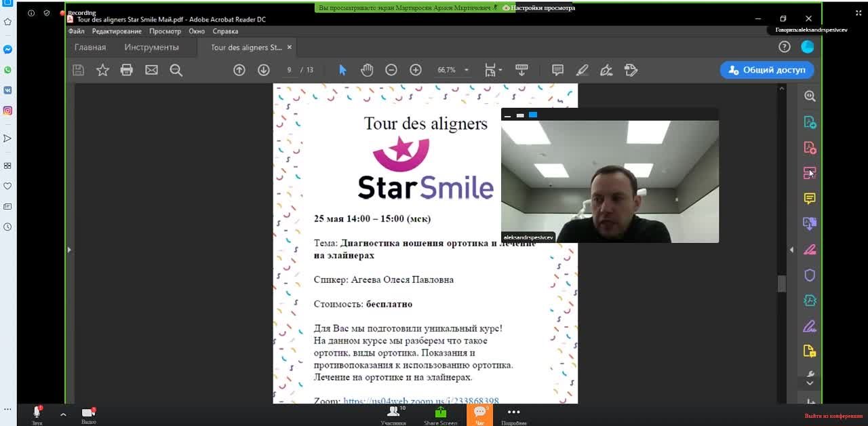Open pink Redact tool in right panel
Viewport: 868px width, 426px height.
pos(810,250)
